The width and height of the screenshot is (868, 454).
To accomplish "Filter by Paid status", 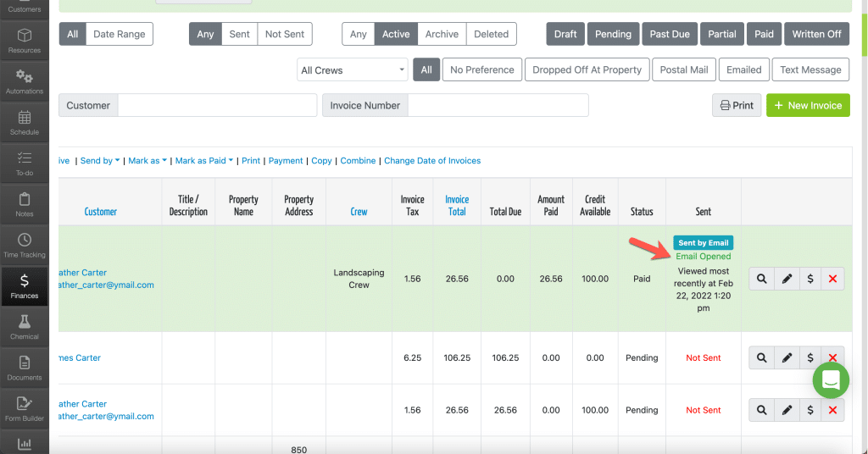I will (x=764, y=34).
